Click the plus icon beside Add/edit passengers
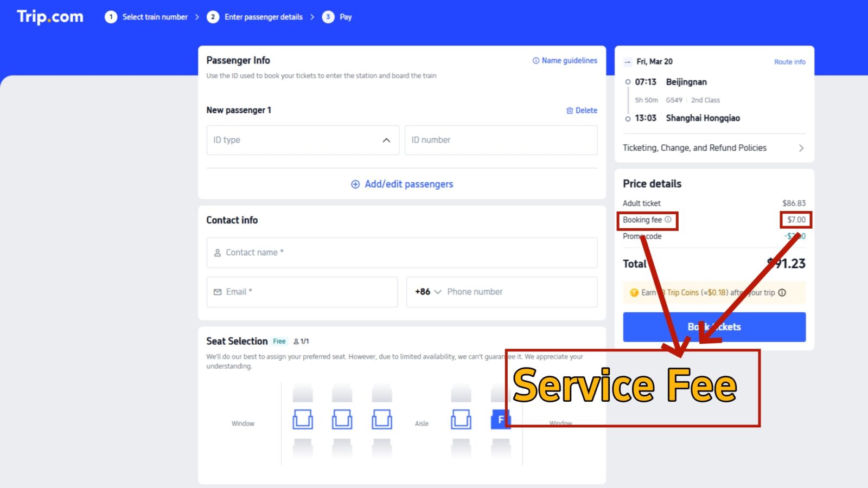This screenshot has width=868, height=488. (355, 184)
